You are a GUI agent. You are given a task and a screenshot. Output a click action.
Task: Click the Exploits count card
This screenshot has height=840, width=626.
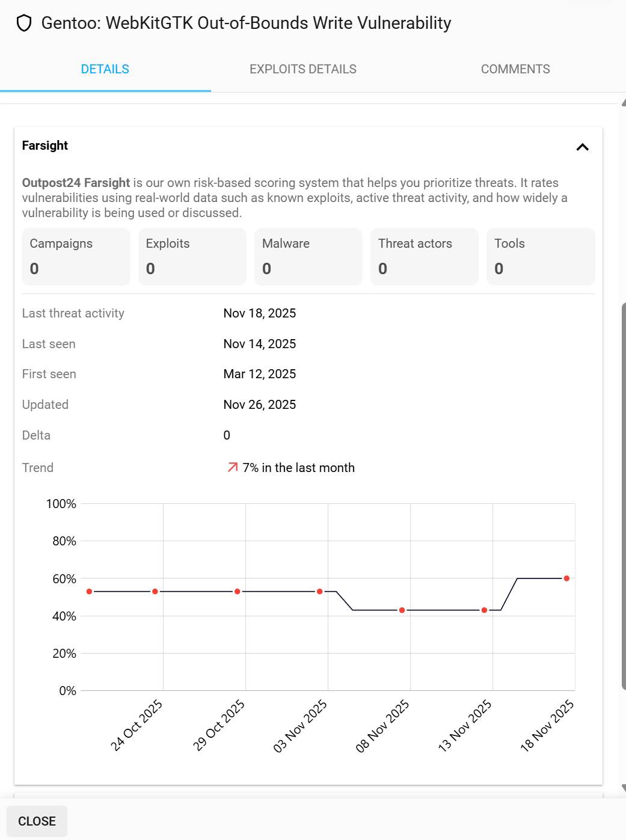[192, 256]
